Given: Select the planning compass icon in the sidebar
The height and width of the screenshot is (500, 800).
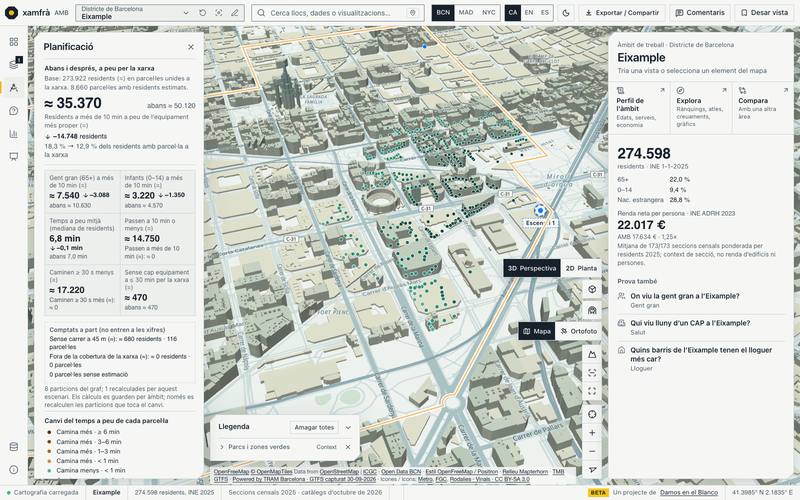Looking at the screenshot, I should (14, 88).
